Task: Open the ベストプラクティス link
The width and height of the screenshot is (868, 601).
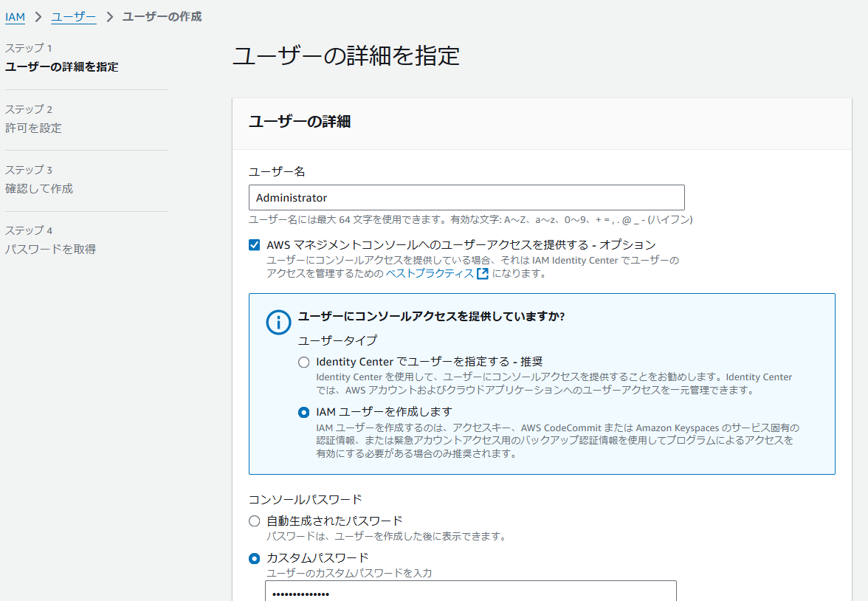Action: [x=430, y=273]
